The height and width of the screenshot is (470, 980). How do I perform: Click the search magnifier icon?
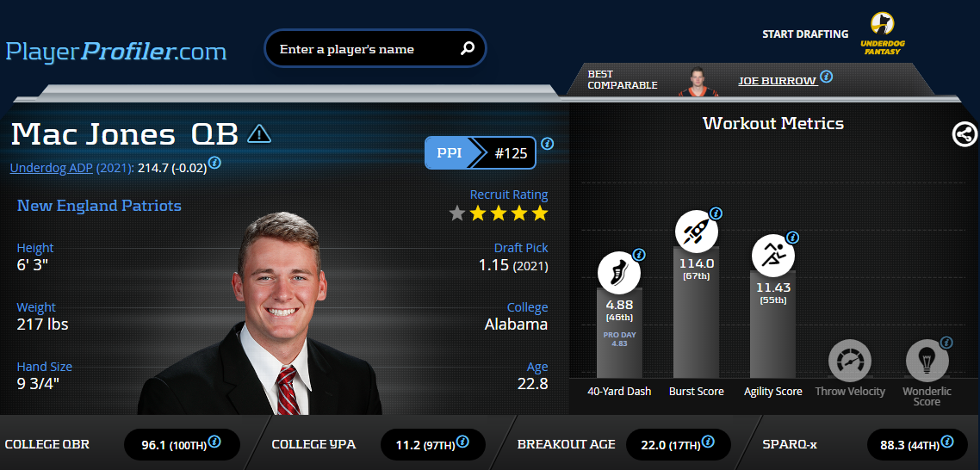pyautogui.click(x=468, y=48)
